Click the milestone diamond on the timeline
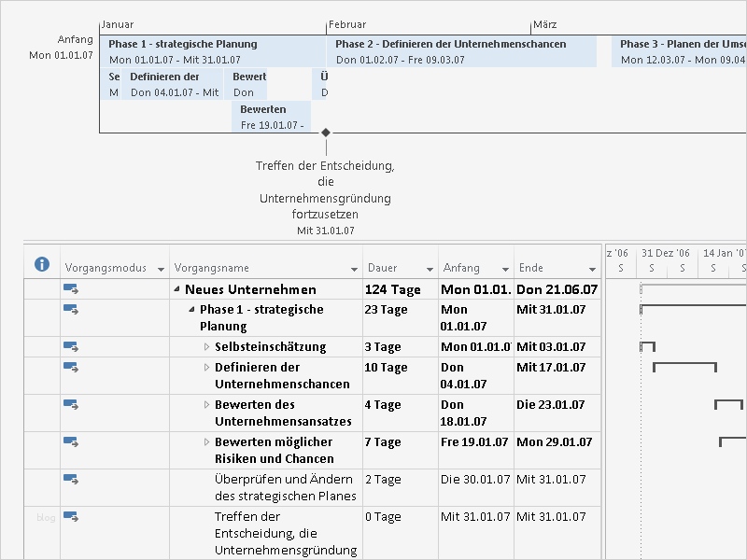The image size is (747, 560). (326, 133)
